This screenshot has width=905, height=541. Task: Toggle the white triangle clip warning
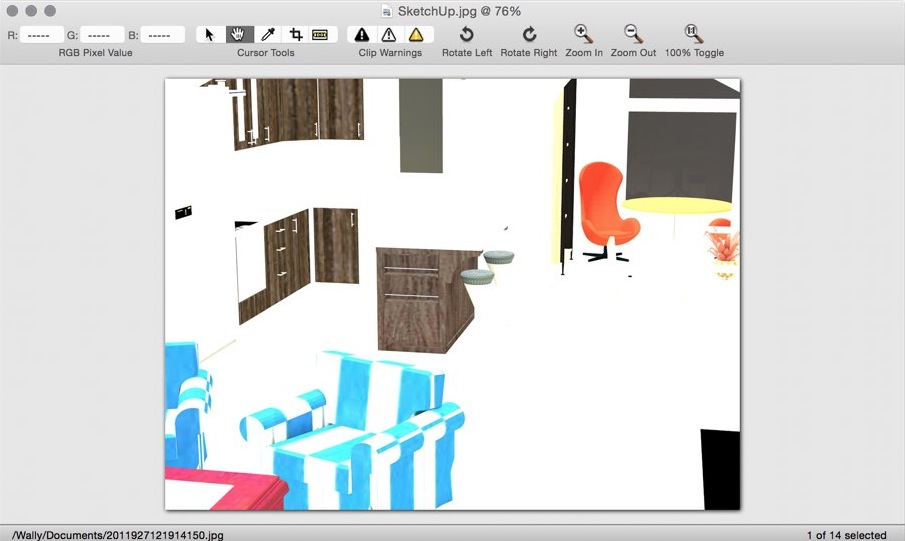(x=389, y=35)
